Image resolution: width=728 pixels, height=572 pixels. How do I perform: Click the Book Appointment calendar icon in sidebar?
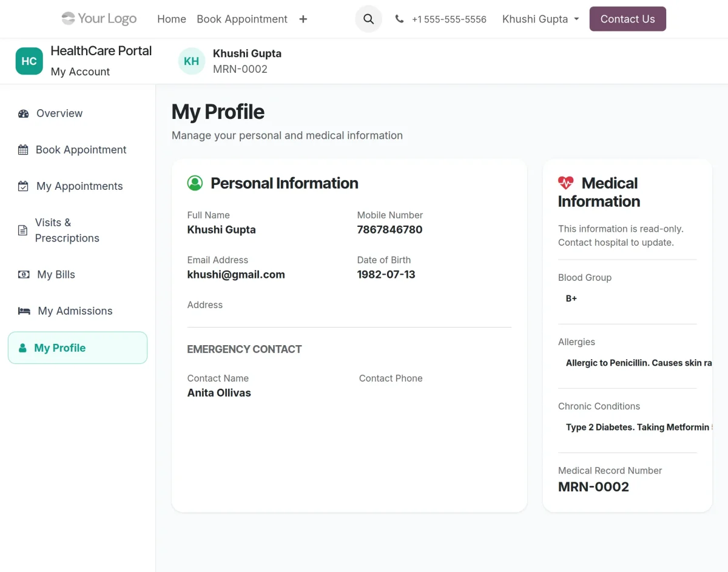(x=23, y=150)
